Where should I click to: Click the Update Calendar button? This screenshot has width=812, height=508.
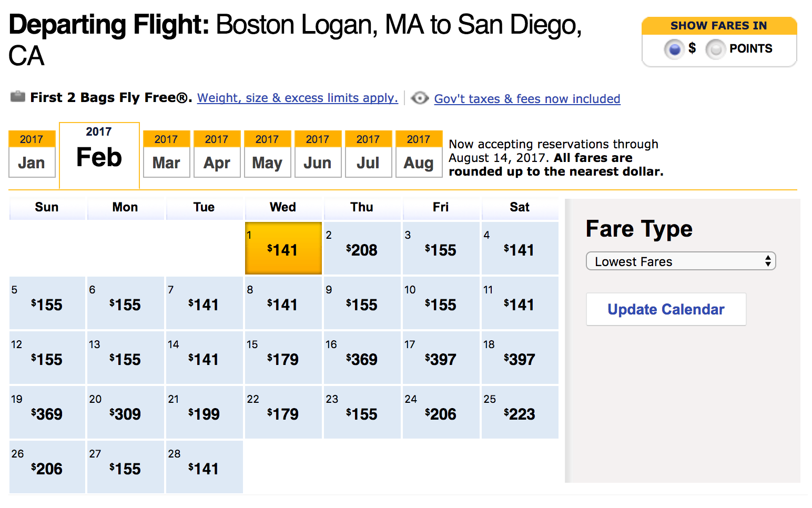(x=666, y=309)
